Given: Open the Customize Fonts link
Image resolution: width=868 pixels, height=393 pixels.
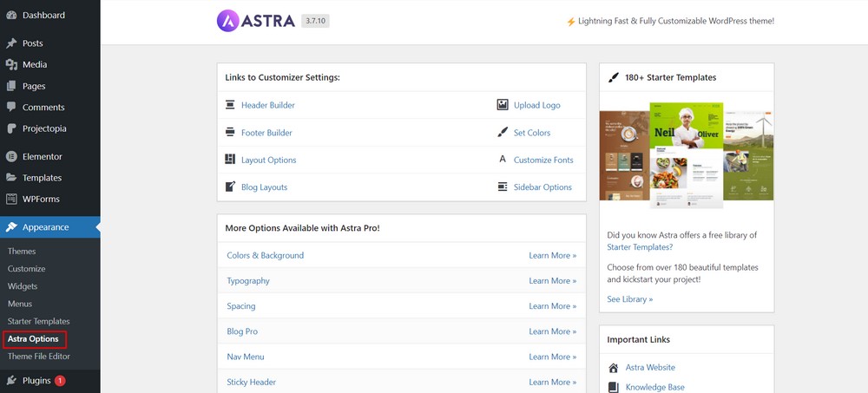Looking at the screenshot, I should tap(543, 160).
